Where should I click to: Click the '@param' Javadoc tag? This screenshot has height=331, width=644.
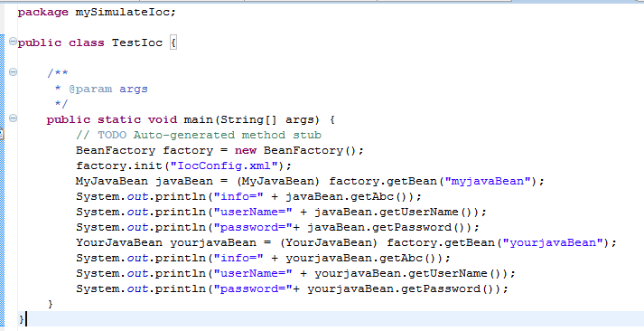point(90,89)
